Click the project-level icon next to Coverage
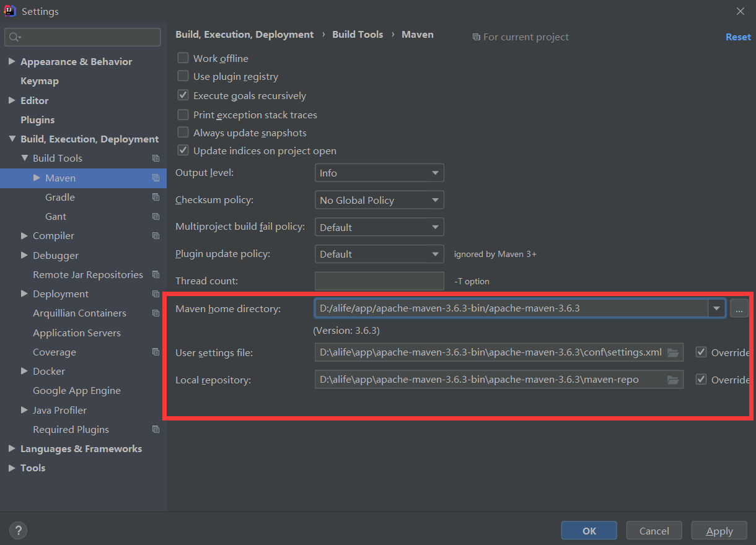 pyautogui.click(x=156, y=352)
